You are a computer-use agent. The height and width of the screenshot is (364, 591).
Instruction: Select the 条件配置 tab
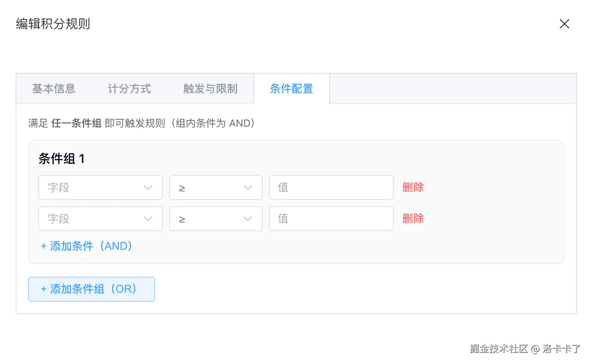[291, 89]
